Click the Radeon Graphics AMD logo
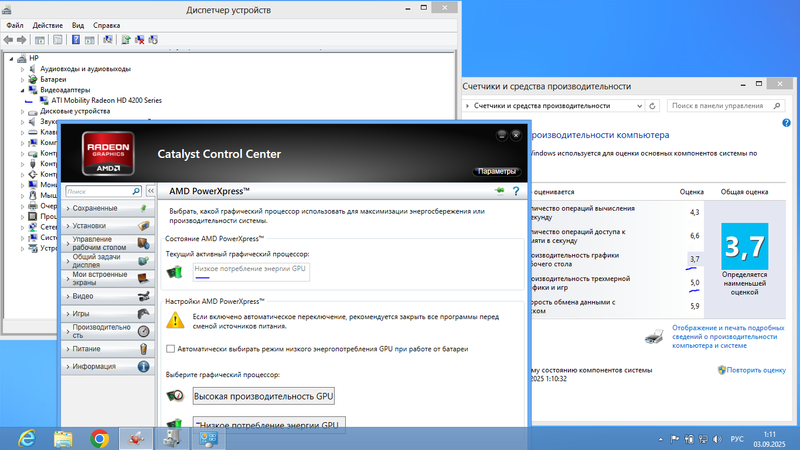The image size is (800, 450). coord(108,154)
